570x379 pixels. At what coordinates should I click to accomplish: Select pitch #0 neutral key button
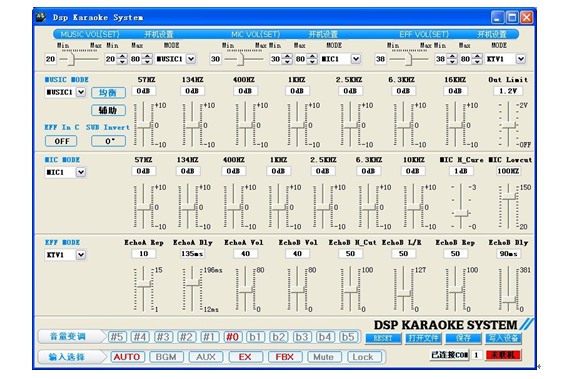tap(233, 337)
